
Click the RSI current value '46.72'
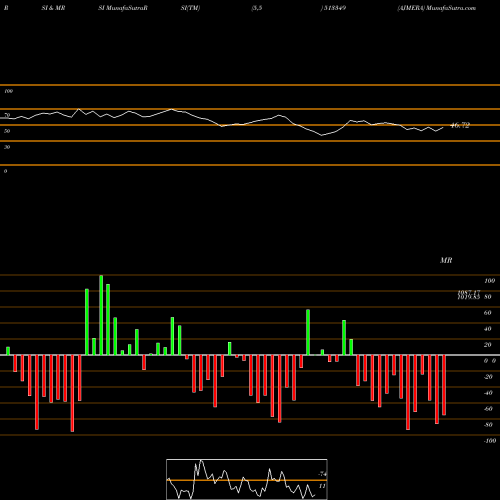(460, 125)
